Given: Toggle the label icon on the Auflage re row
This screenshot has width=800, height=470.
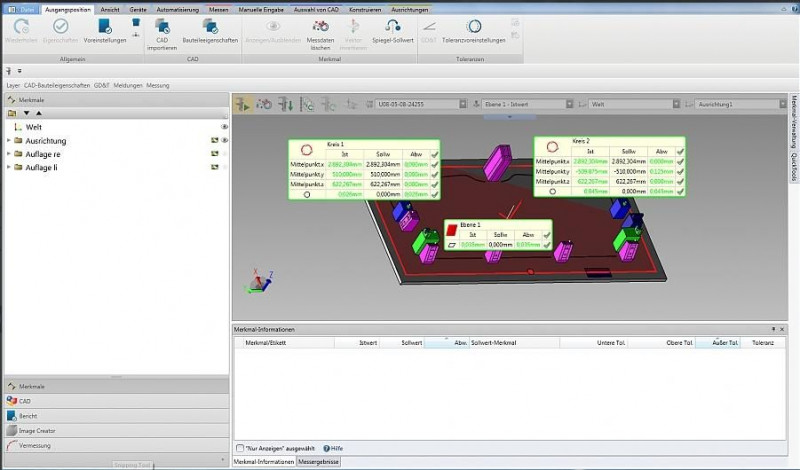Looking at the screenshot, I should click(x=215, y=154).
